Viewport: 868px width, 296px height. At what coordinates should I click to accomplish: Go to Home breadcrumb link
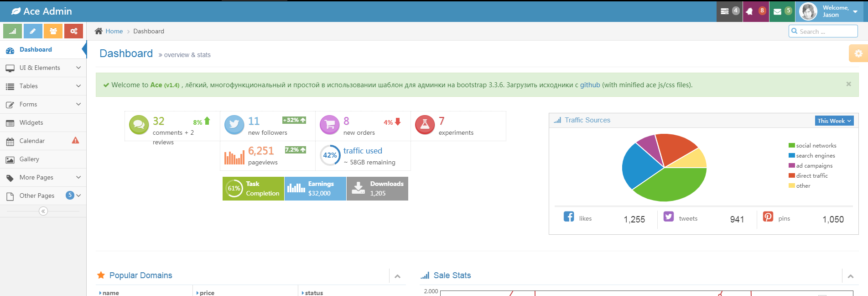[114, 31]
